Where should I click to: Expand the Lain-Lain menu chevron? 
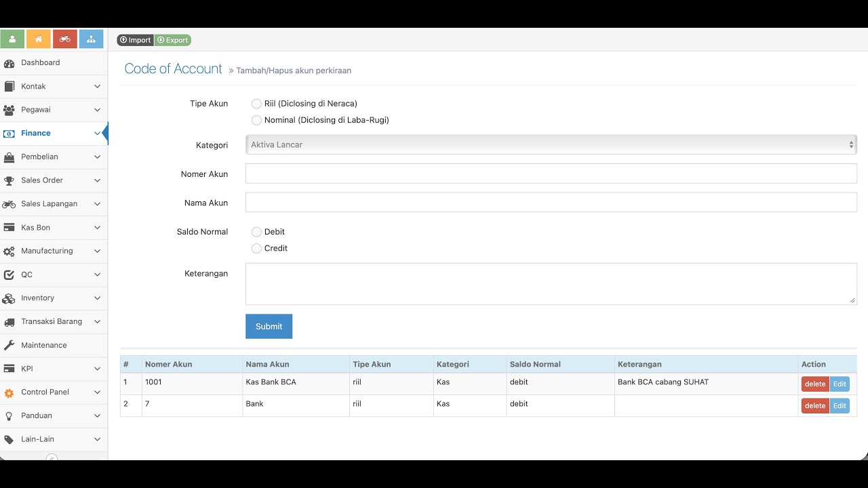[x=97, y=439]
